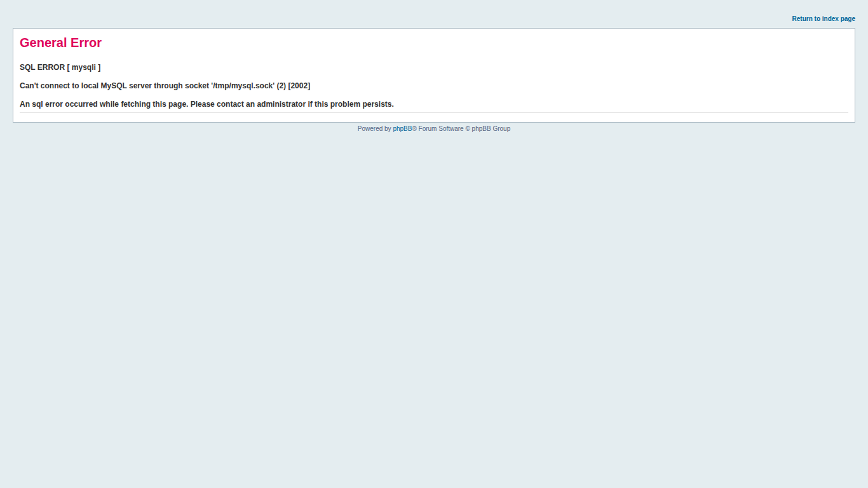Click the contact an administrator phrase
This screenshot has width=868, height=488.
tap(261, 104)
